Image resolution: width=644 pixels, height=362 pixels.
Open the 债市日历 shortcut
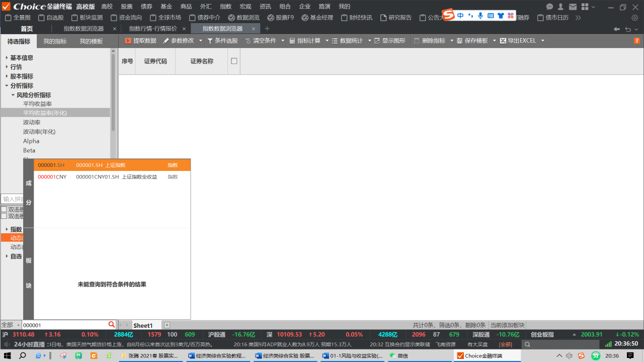coord(553,18)
